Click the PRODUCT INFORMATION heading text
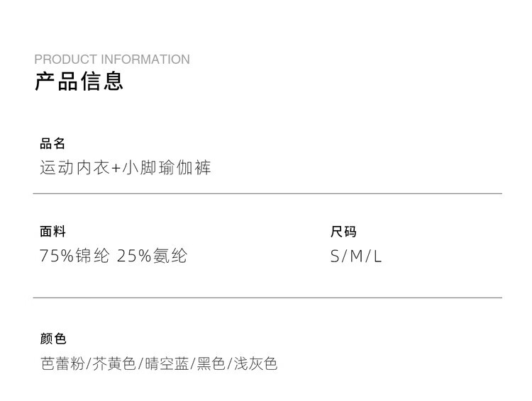 click(112, 60)
